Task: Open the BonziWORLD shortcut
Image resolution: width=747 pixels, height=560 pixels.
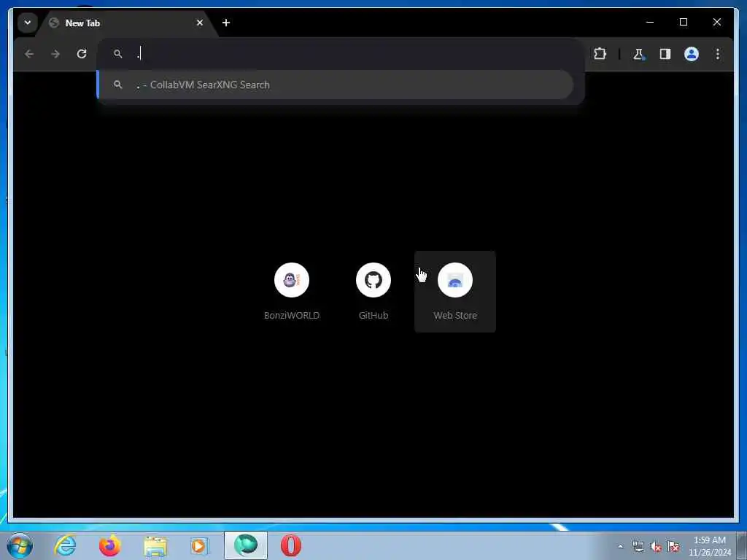Action: (292, 292)
